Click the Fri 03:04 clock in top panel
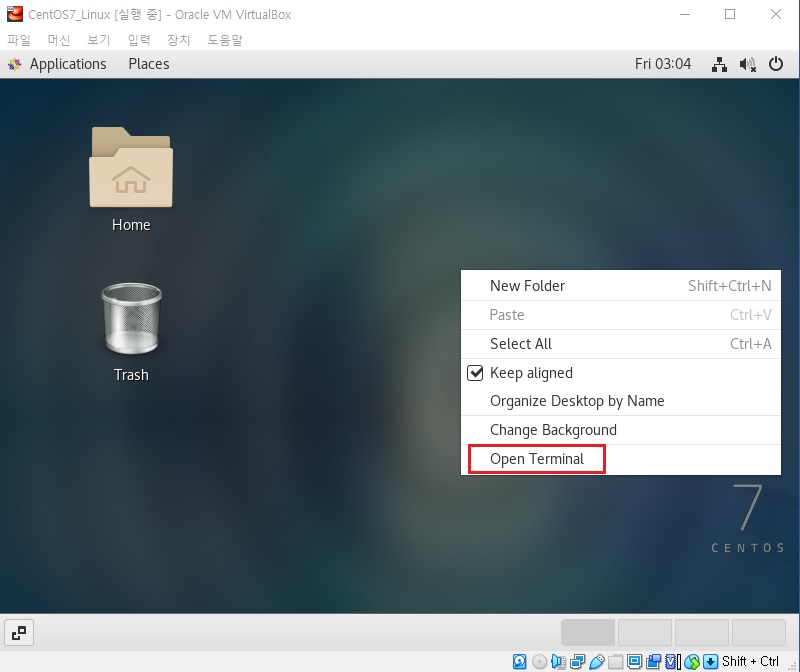 click(663, 64)
